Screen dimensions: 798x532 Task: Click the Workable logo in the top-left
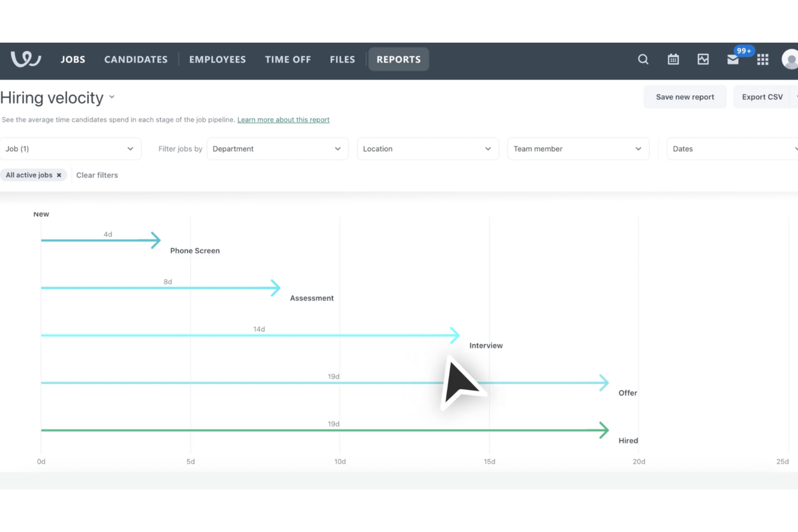[x=25, y=59]
